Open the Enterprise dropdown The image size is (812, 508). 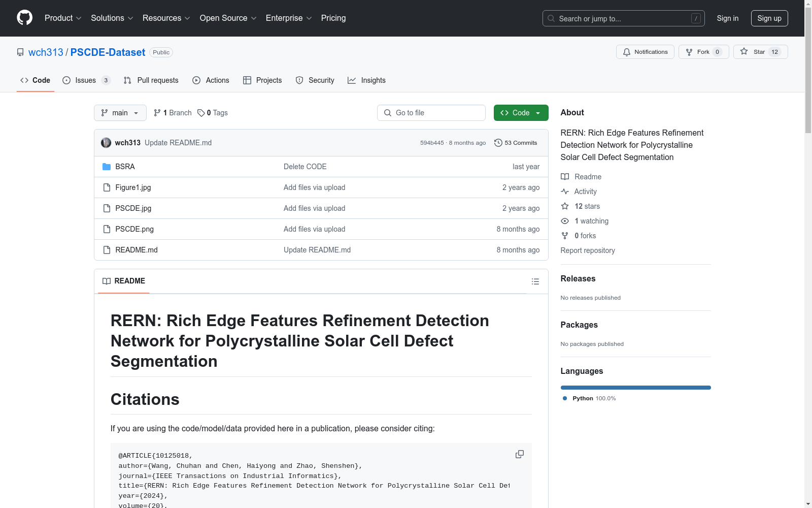click(289, 18)
